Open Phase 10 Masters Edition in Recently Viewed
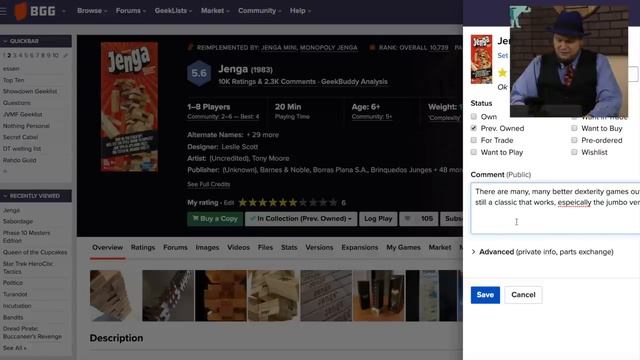 point(27,237)
